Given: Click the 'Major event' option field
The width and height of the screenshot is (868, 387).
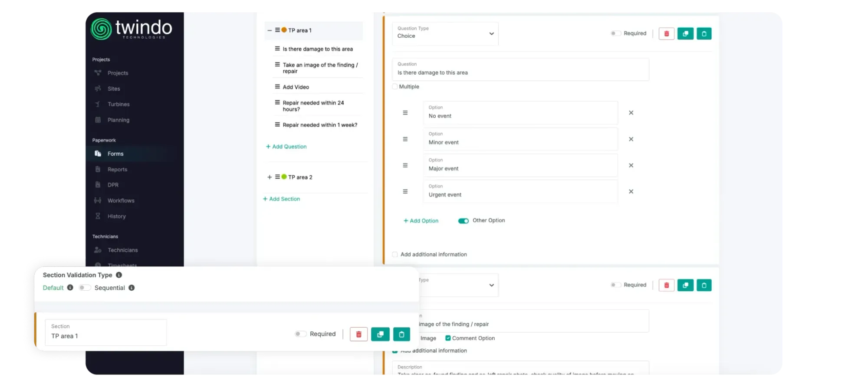Looking at the screenshot, I should tap(520, 165).
